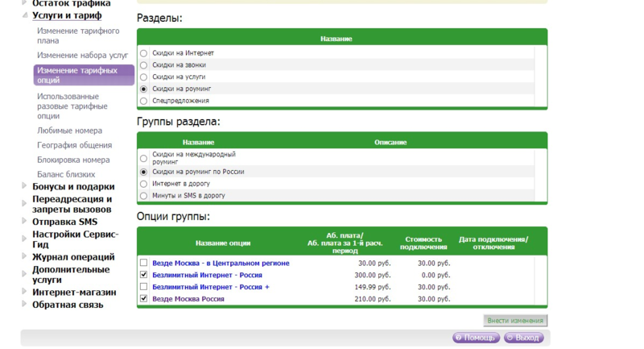Expand 'Переадресация и запреты вызовов' section arrow
The image size is (644, 349).
(x=24, y=203)
